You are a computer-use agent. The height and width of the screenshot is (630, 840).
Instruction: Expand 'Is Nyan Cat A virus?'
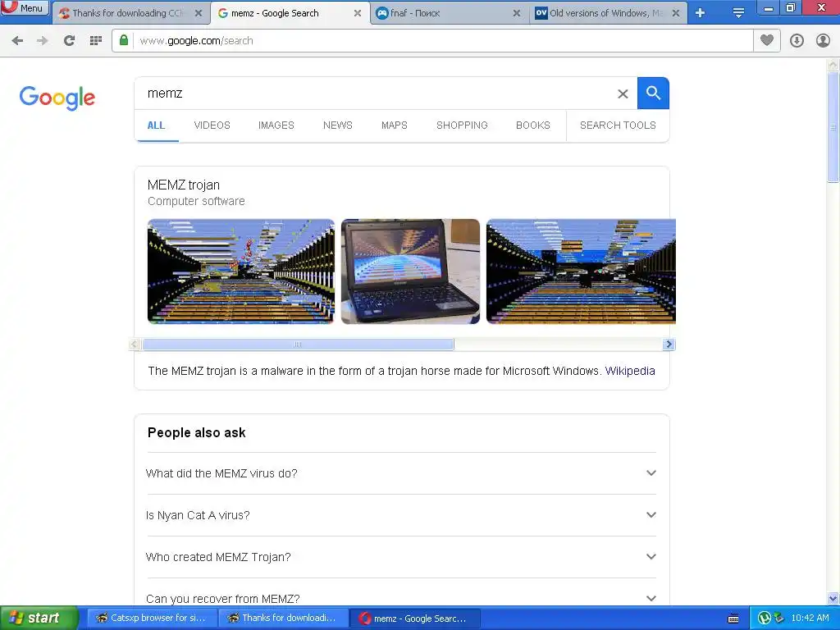(x=401, y=515)
